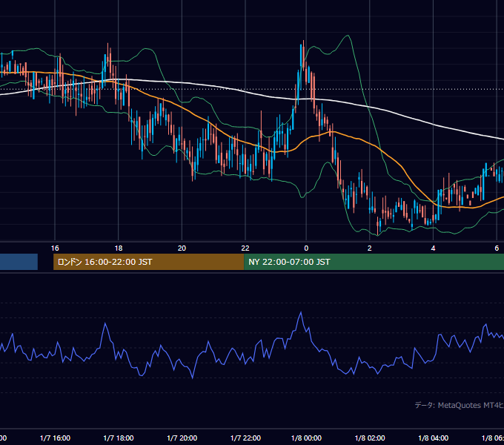This screenshot has height=445, width=504.
Task: Click the blue session bar before London
Action: coord(19,262)
